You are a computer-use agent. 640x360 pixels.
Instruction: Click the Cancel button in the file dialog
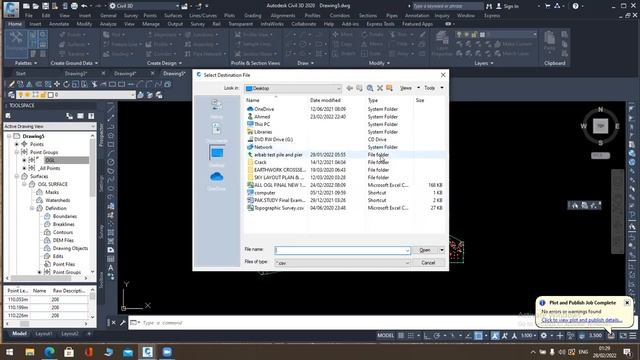pos(428,263)
